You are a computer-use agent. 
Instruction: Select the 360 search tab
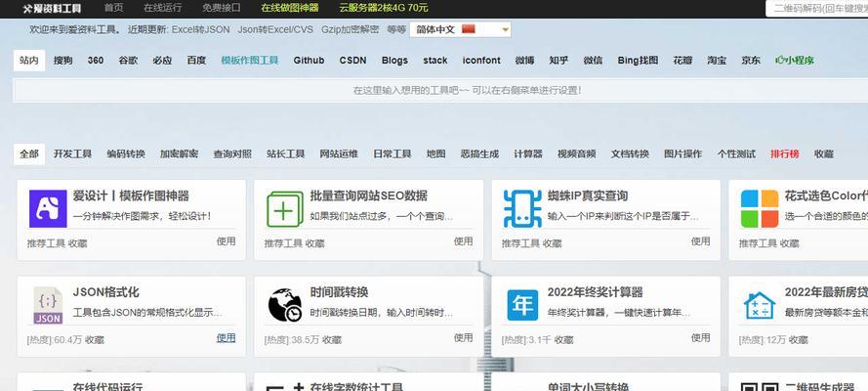96,61
